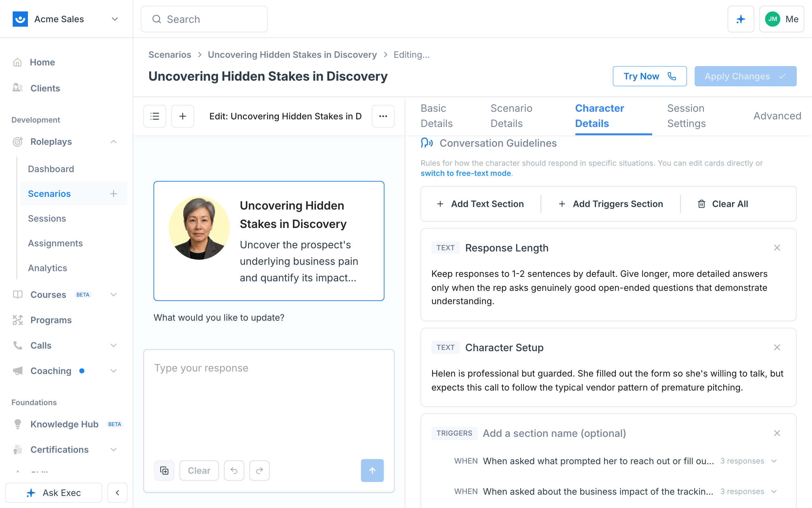812x508 pixels.
Task: Send the response with the up arrow
Action: click(372, 470)
